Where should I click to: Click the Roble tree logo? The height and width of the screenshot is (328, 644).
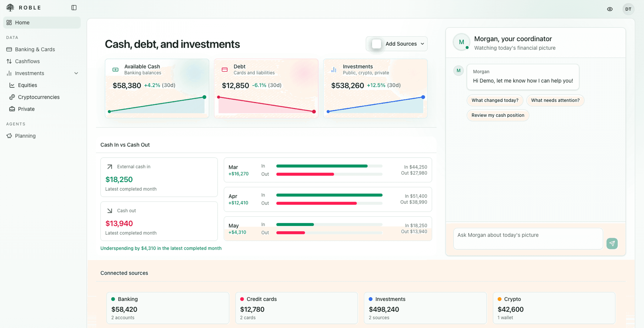click(10, 8)
